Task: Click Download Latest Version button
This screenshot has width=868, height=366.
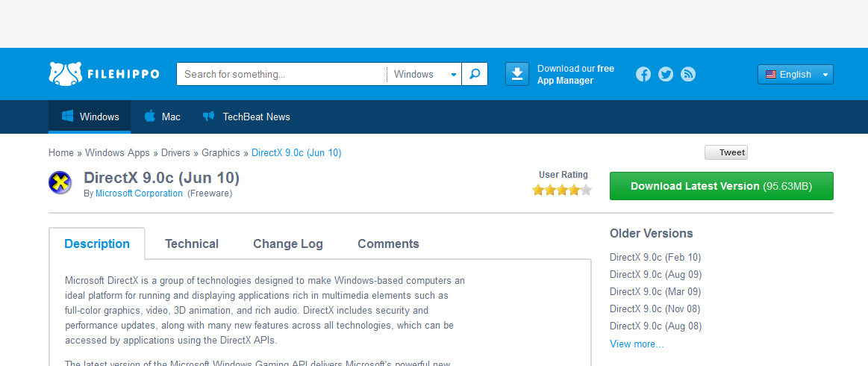Action: pos(721,186)
